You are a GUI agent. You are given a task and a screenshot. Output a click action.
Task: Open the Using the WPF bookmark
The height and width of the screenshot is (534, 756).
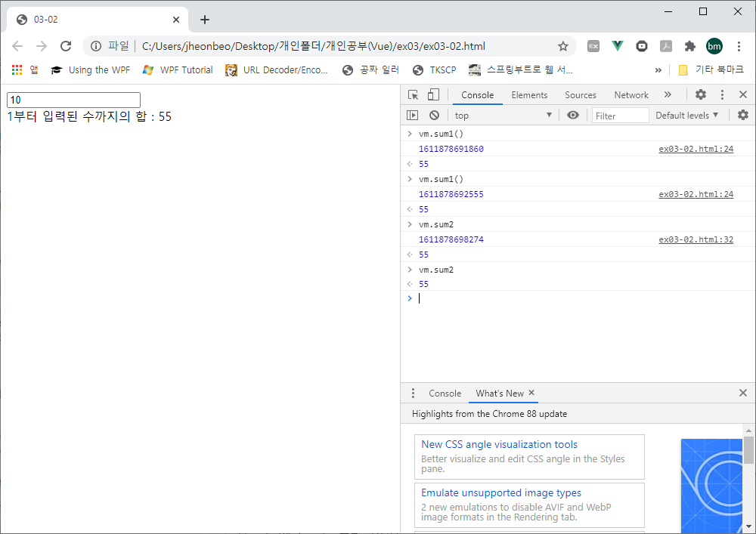(90, 69)
